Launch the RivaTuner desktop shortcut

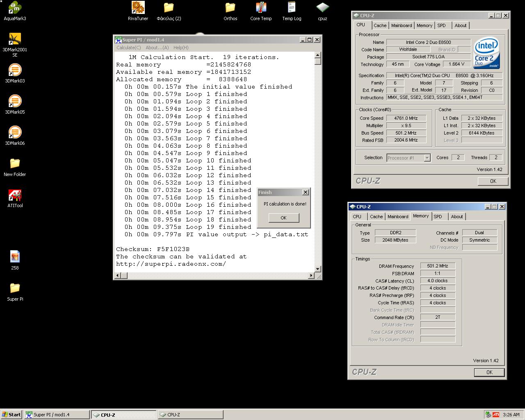[x=138, y=11]
